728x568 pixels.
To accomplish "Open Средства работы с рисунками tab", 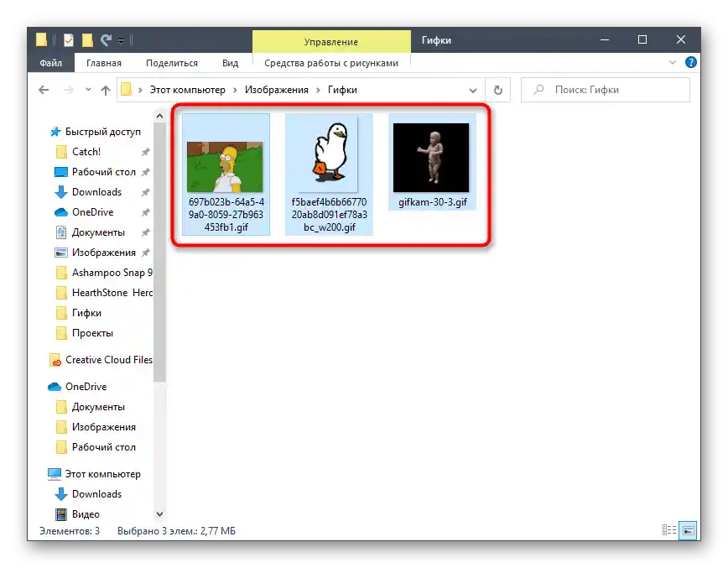I will click(331, 63).
